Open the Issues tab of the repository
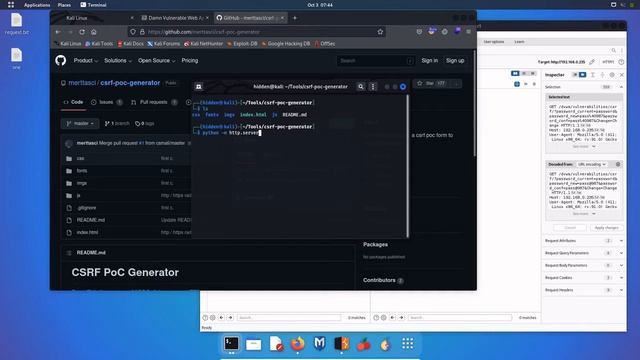 [107, 102]
